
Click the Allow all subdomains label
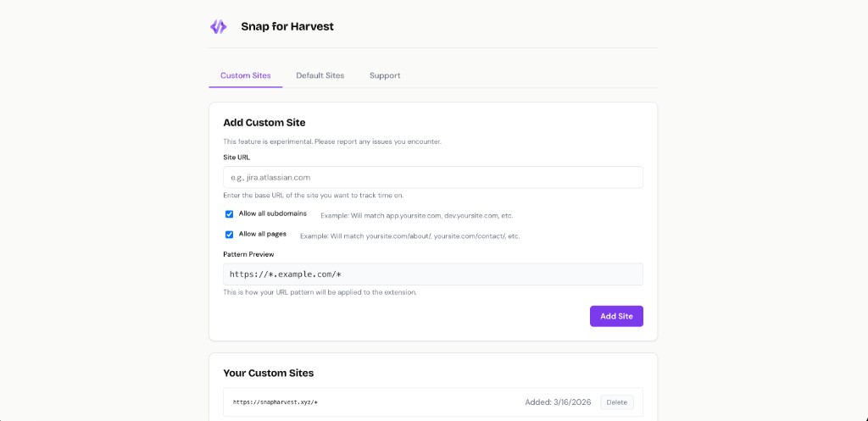click(272, 213)
